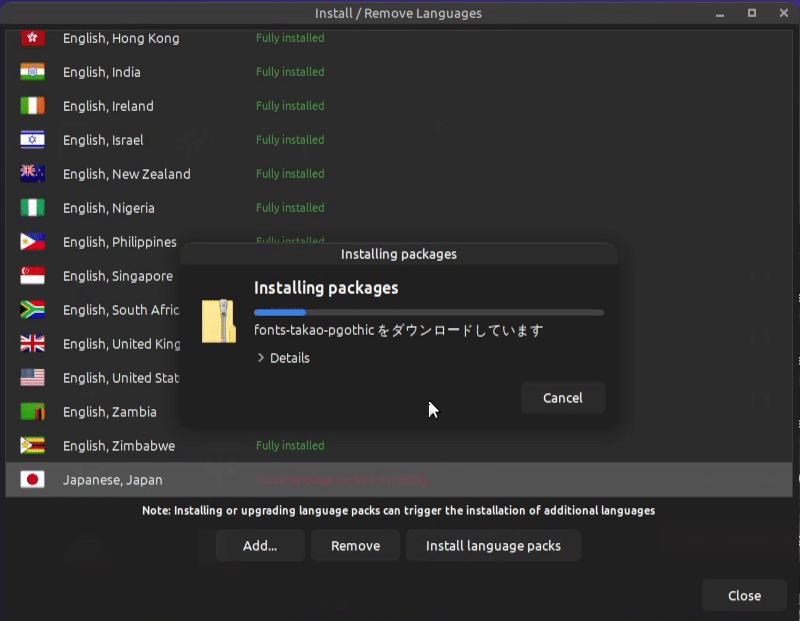Click the Ireland flag icon
This screenshot has height=621, width=800.
click(x=32, y=106)
